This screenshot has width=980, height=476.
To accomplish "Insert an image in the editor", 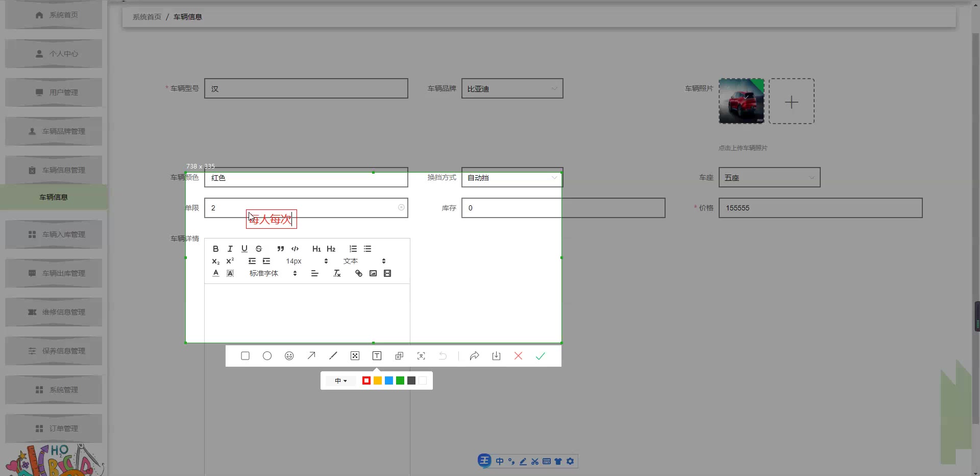I will tap(373, 273).
